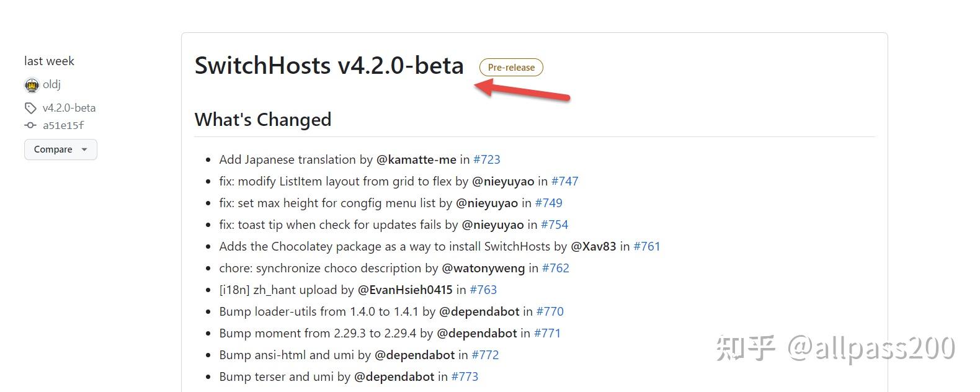The image size is (980, 392).
Task: Visit the @kamatte-me user mention
Action: click(x=416, y=159)
